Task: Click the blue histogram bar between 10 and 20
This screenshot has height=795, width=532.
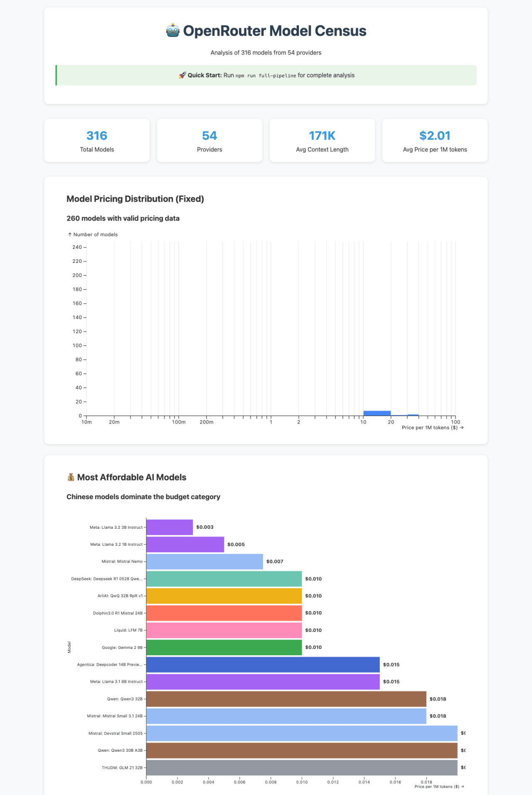Action: (377, 414)
